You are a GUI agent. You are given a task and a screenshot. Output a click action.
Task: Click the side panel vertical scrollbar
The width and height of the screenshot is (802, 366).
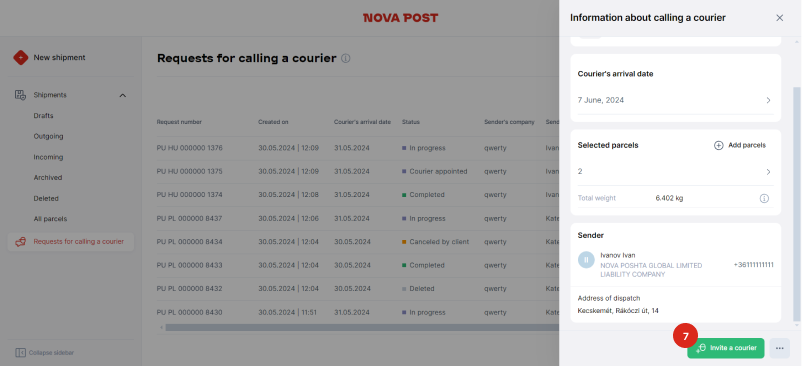(x=796, y=204)
